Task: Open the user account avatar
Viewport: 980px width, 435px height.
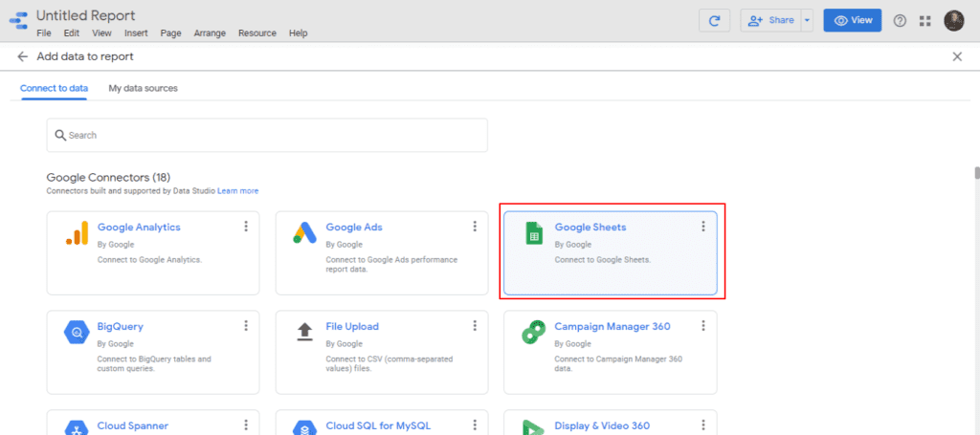Action: click(954, 20)
